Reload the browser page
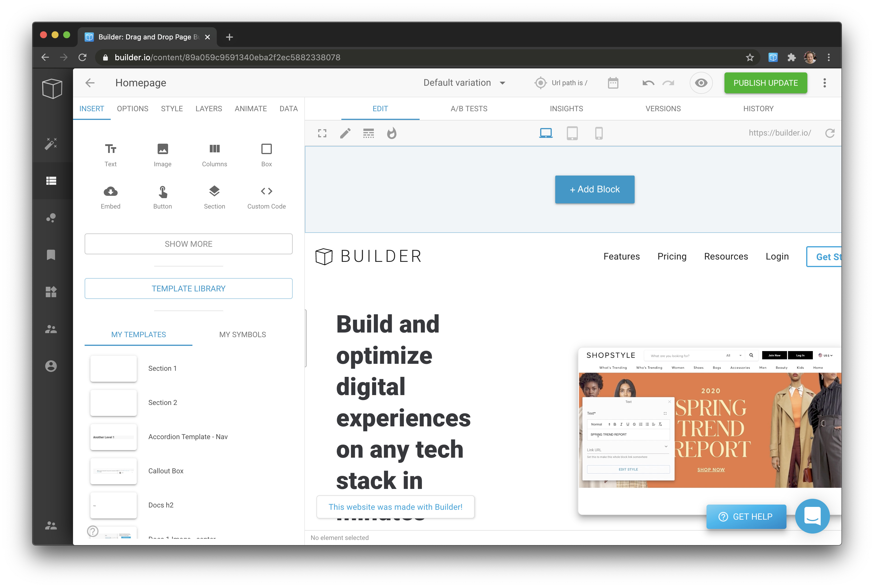Screen dimensions: 874x588 (83, 57)
